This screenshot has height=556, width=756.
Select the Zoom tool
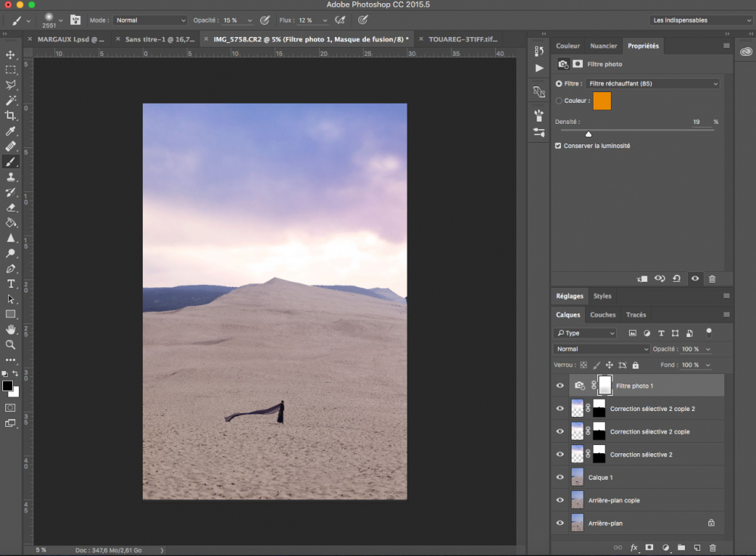pos(11,344)
